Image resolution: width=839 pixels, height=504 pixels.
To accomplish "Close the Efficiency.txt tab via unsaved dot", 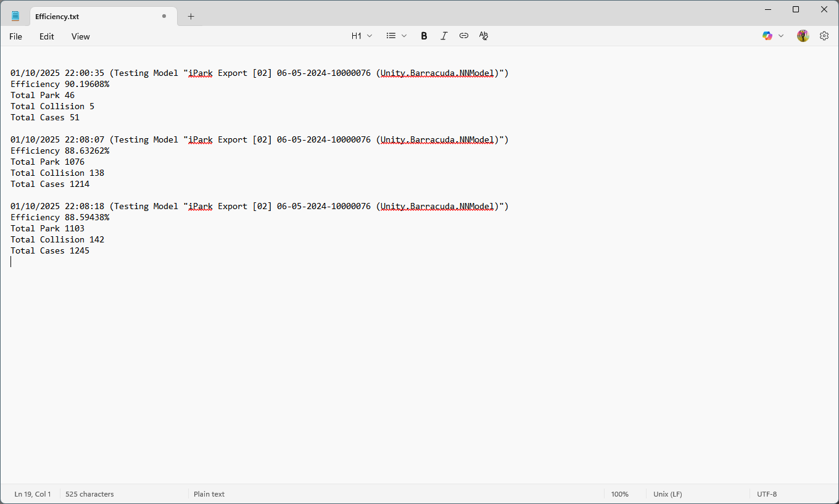I will pyautogui.click(x=164, y=16).
